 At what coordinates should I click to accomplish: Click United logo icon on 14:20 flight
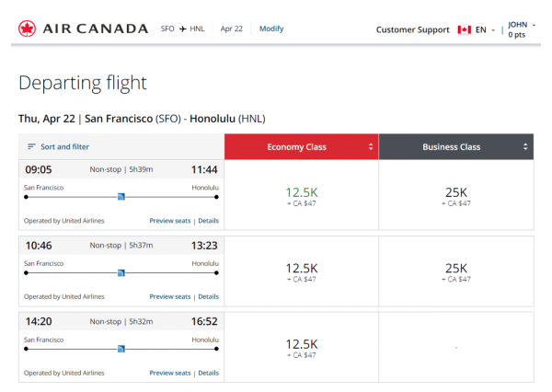121,349
